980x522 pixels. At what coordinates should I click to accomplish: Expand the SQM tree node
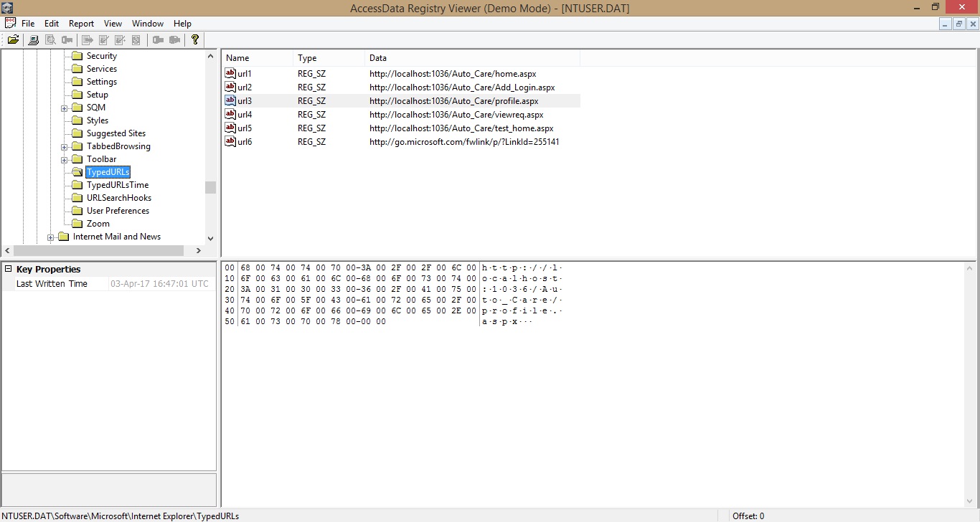(x=64, y=108)
